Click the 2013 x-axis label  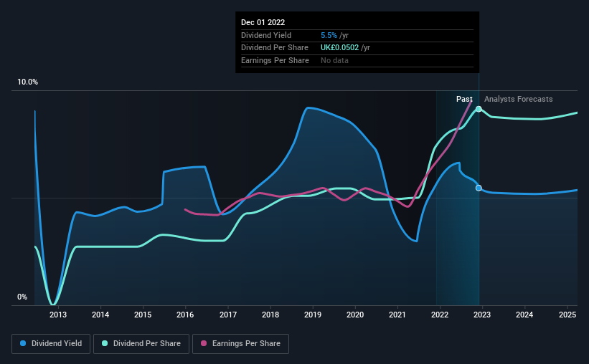[x=58, y=315]
